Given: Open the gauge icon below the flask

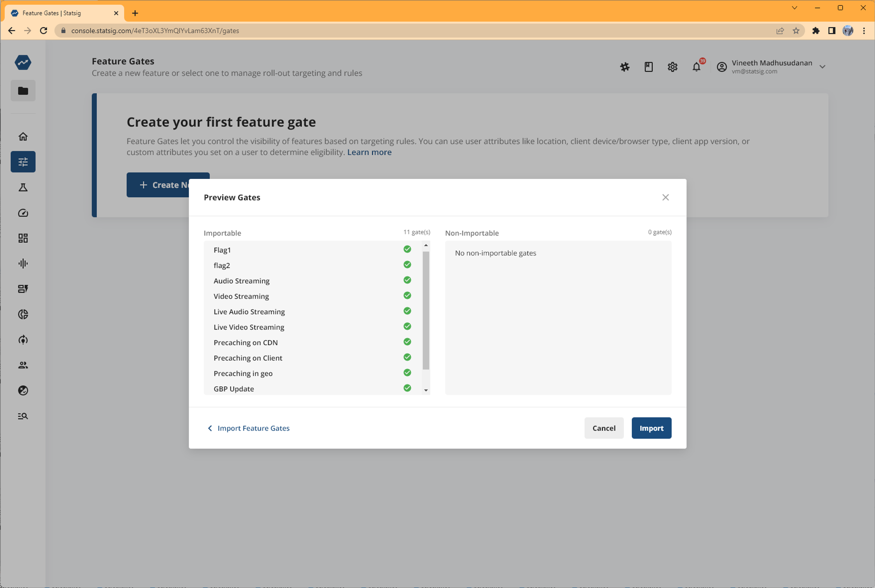Looking at the screenshot, I should tap(23, 213).
